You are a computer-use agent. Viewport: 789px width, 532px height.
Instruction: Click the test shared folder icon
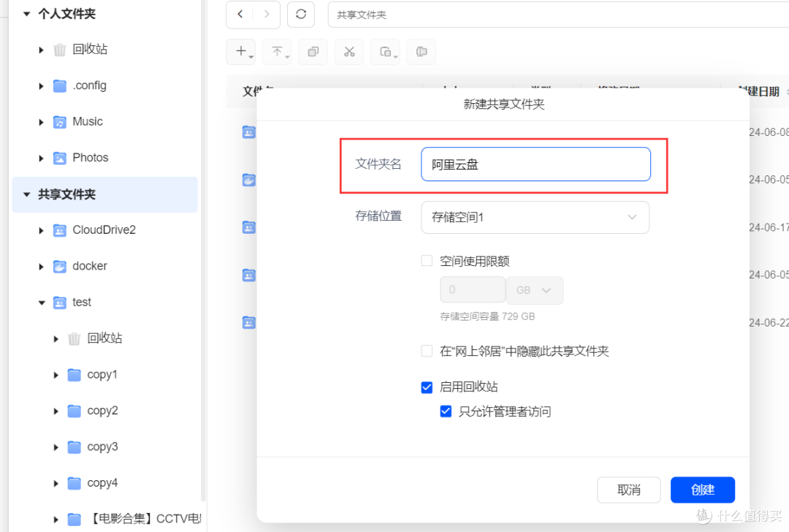pyautogui.click(x=59, y=303)
